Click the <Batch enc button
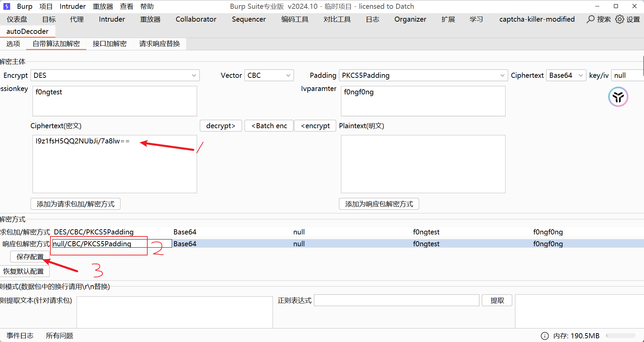 coord(269,126)
